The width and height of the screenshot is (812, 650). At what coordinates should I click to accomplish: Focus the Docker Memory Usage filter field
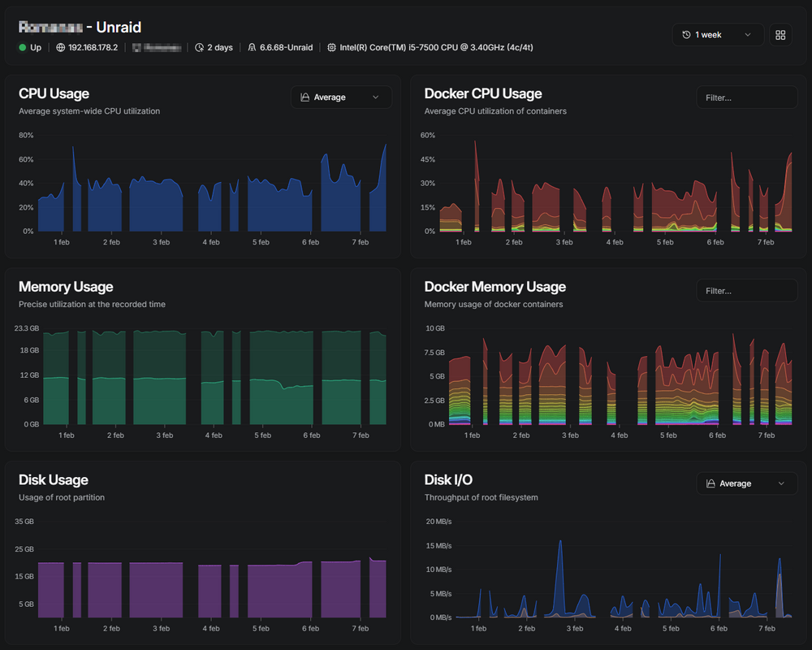pos(747,291)
